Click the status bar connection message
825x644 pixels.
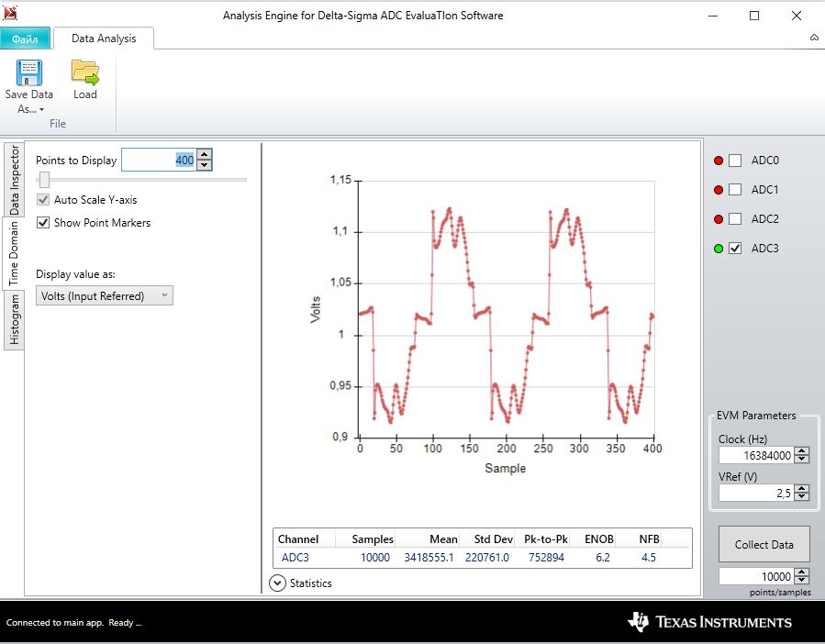(x=73, y=622)
